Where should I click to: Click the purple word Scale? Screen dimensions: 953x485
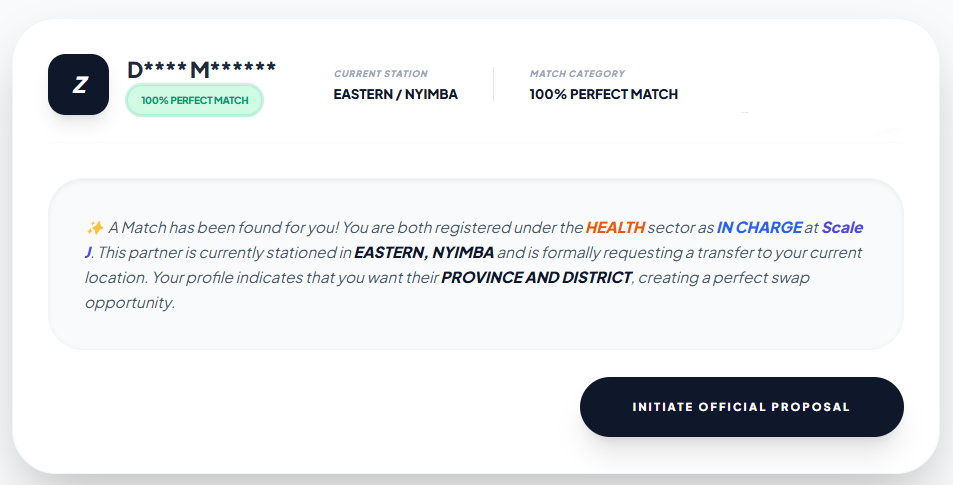(x=842, y=227)
